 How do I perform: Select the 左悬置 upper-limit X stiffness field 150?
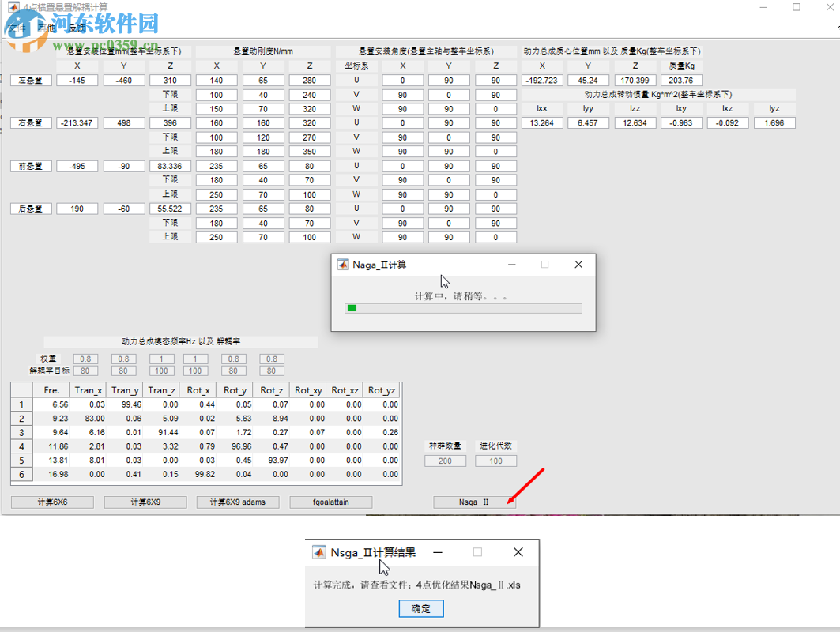point(217,109)
